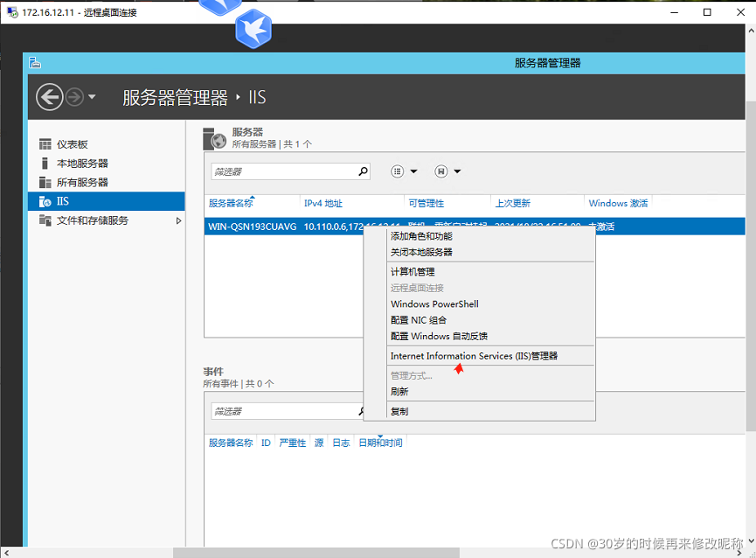The width and height of the screenshot is (756, 558).
Task: Click the 本地服务器 server icon
Action: point(45,164)
